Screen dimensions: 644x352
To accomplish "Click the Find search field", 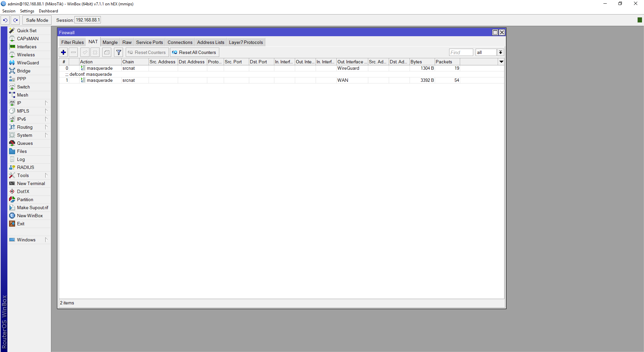I will (461, 52).
